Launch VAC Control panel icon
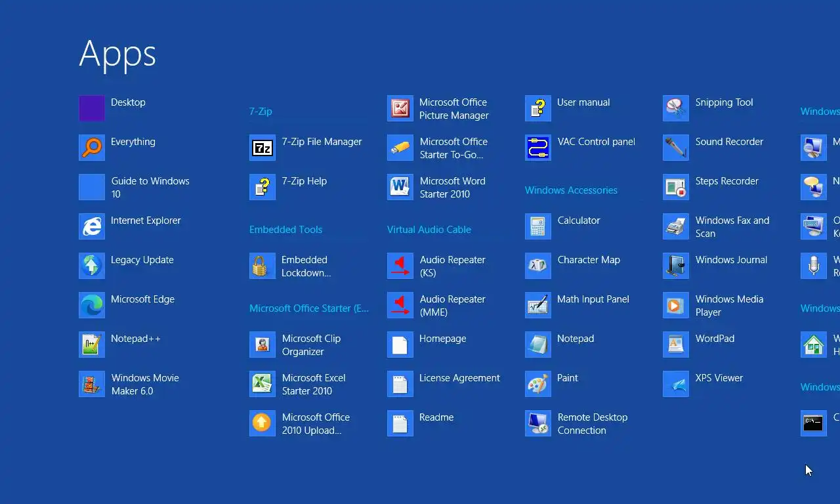 (x=538, y=148)
